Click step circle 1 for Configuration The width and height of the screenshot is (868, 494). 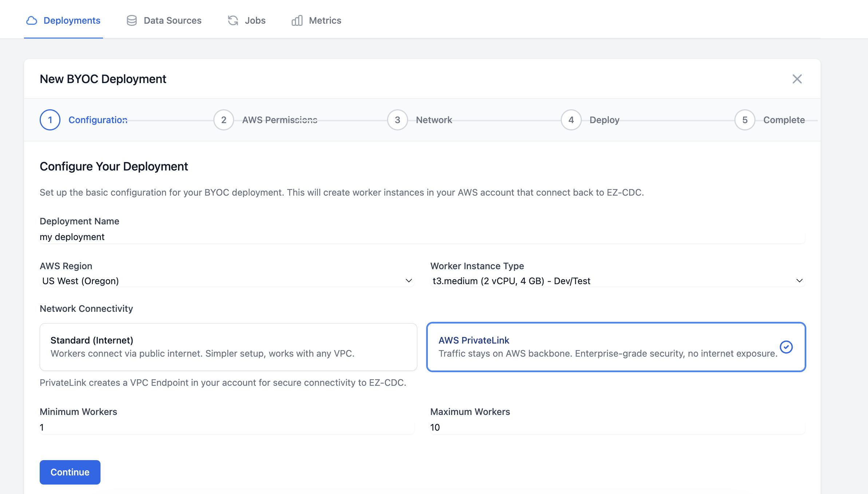pyautogui.click(x=50, y=119)
